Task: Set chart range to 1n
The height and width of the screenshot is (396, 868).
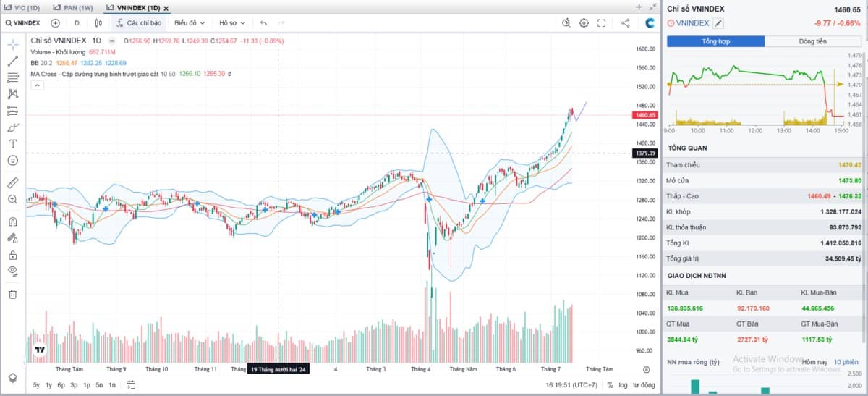Action: pos(111,385)
